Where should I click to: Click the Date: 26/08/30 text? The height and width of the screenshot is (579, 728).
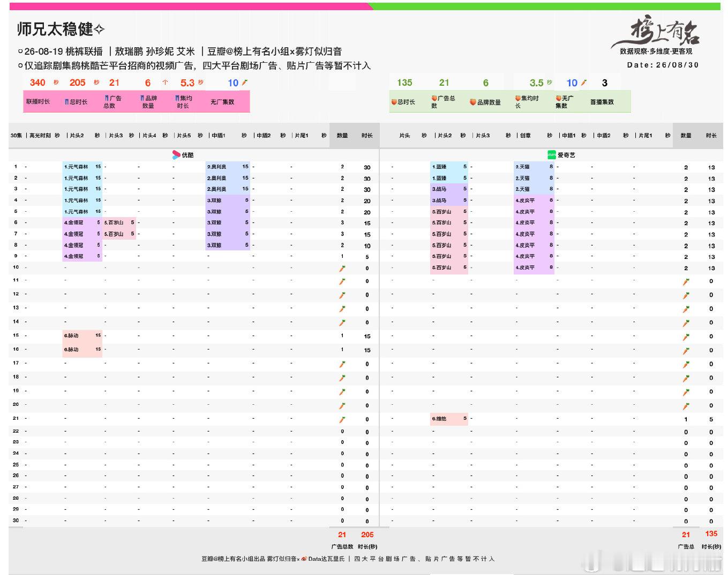[x=663, y=65]
